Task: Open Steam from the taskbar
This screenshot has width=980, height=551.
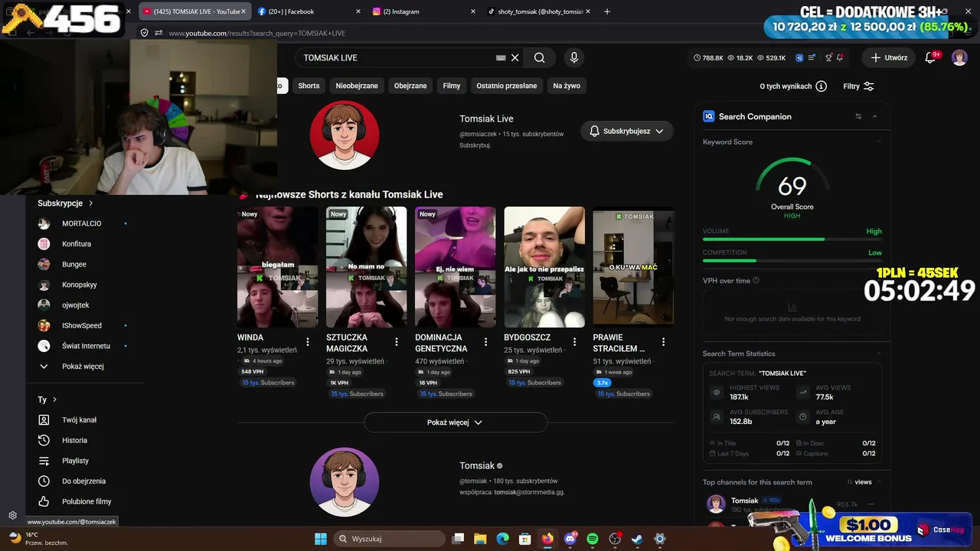Action: tap(637, 539)
